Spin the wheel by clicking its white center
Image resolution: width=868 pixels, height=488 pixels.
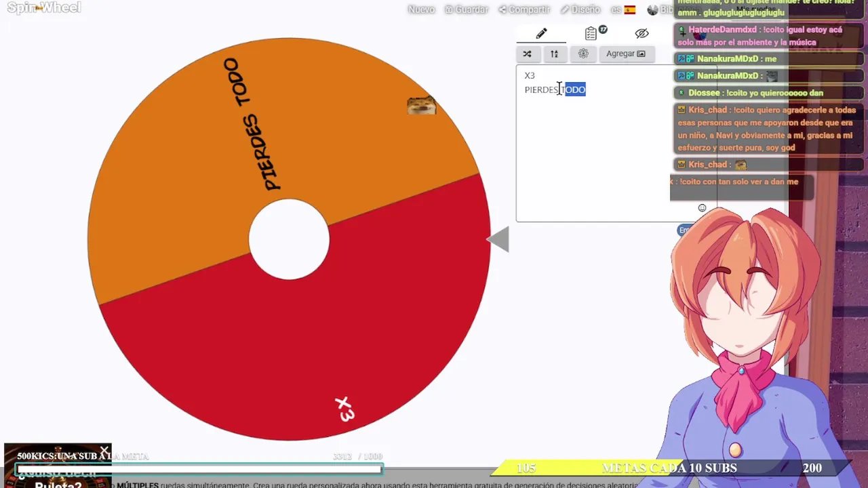coord(290,239)
